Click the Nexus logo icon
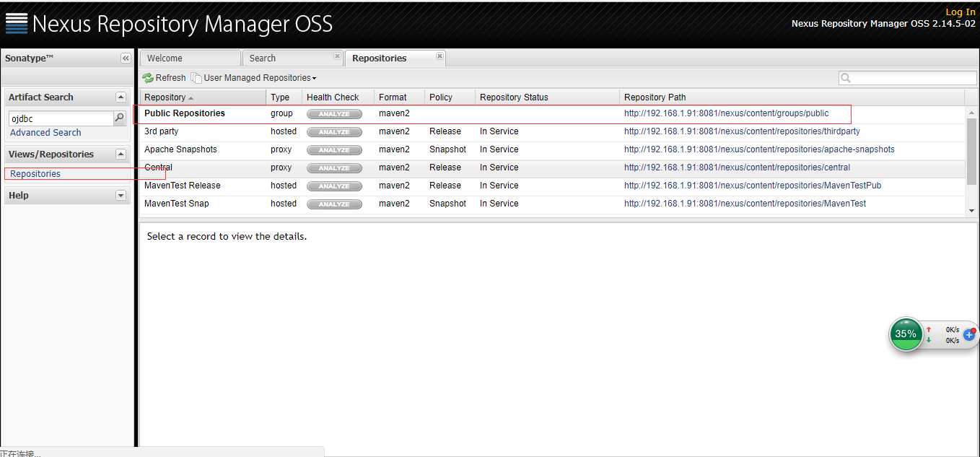The image size is (980, 457). [16, 23]
